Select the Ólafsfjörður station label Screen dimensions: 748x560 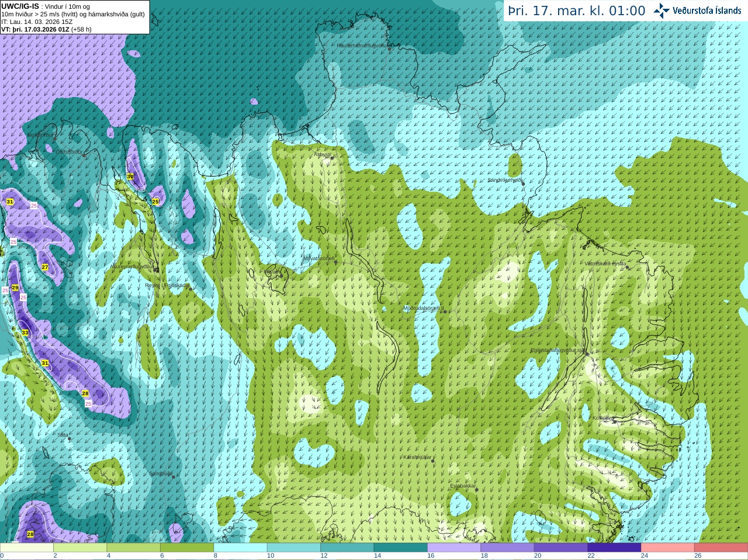pos(69,152)
